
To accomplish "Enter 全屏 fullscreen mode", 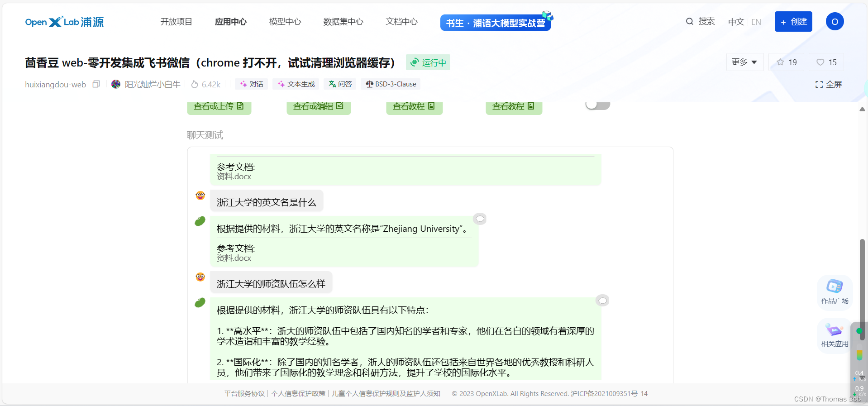I will click(828, 85).
